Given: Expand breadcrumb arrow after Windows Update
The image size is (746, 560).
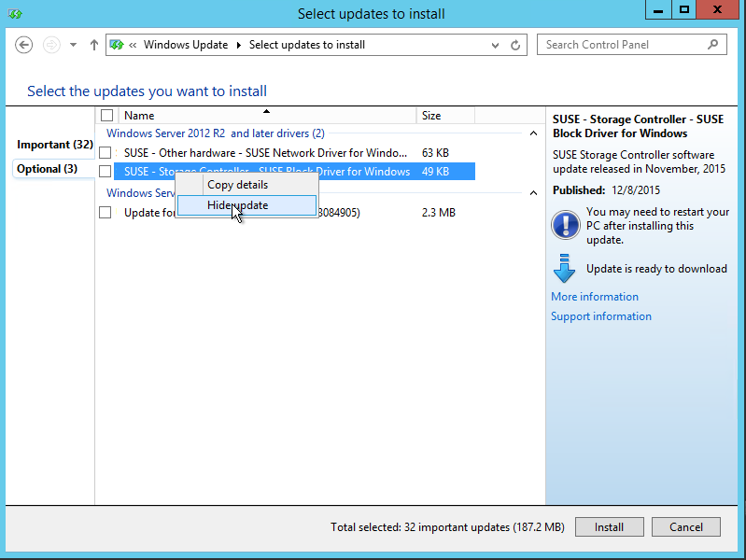Looking at the screenshot, I should point(239,45).
